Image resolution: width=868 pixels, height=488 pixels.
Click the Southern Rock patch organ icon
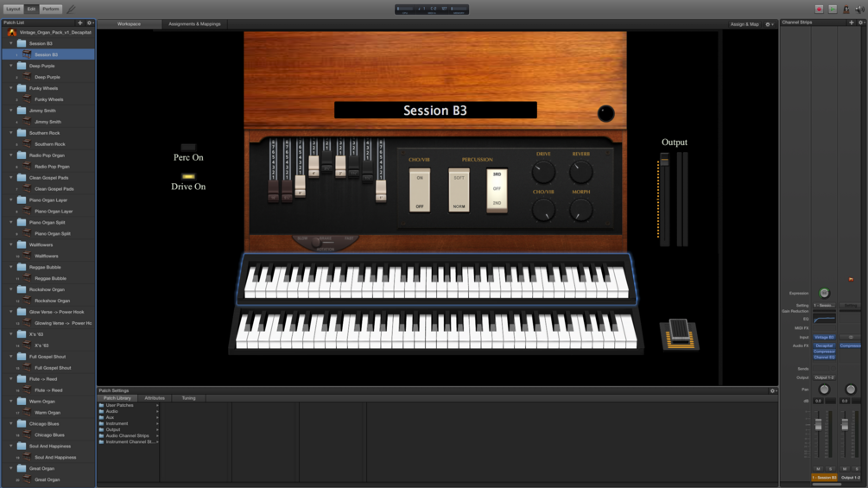[x=27, y=144]
